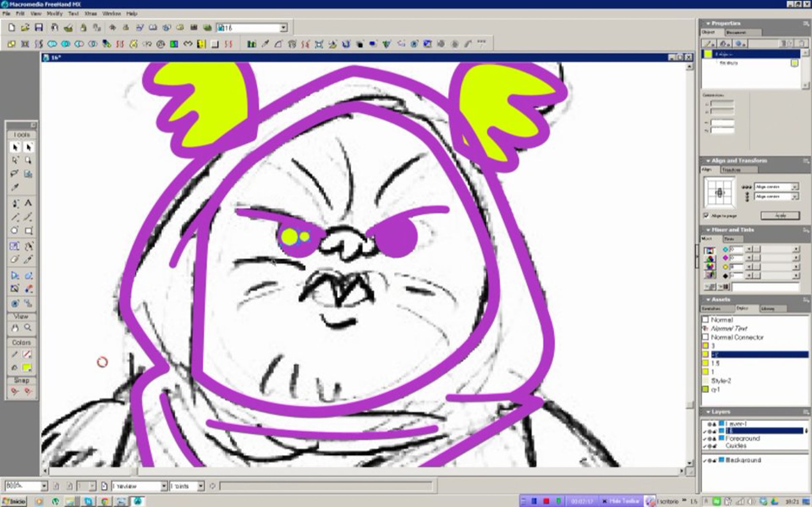This screenshot has height=507, width=812.
Task: Select the Ellipse tool
Action: pyautogui.click(x=15, y=230)
